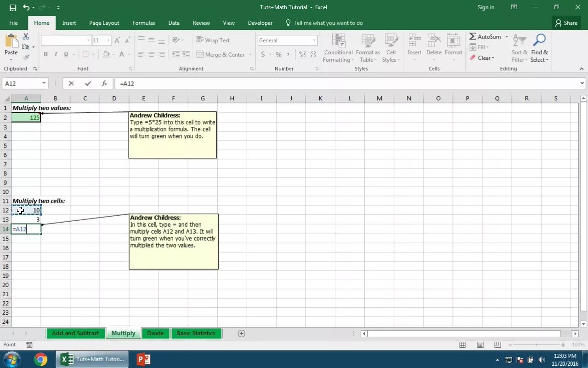Open the font name dropdown
588x368 pixels.
coord(89,40)
